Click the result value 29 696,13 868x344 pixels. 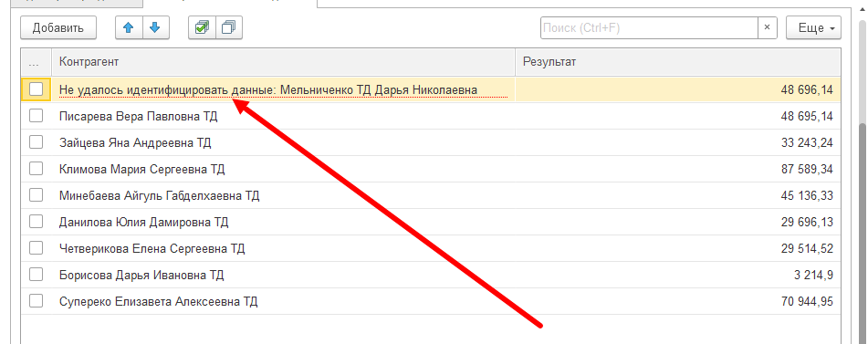(x=807, y=223)
